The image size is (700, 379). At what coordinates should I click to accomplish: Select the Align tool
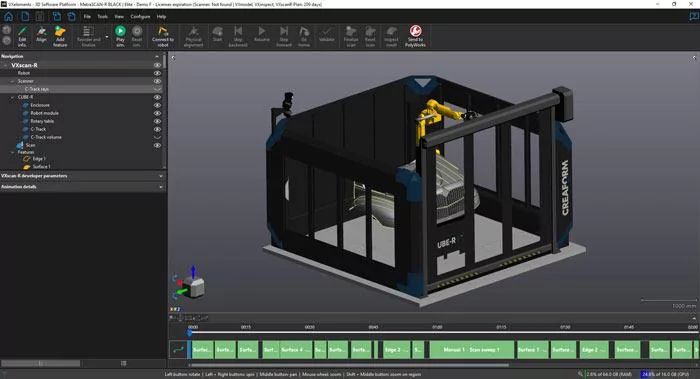point(41,34)
